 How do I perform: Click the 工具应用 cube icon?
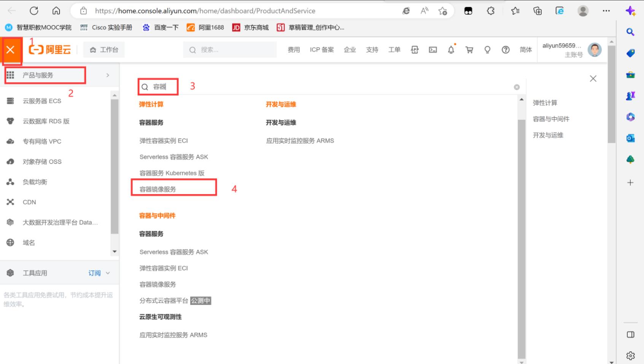(10, 273)
